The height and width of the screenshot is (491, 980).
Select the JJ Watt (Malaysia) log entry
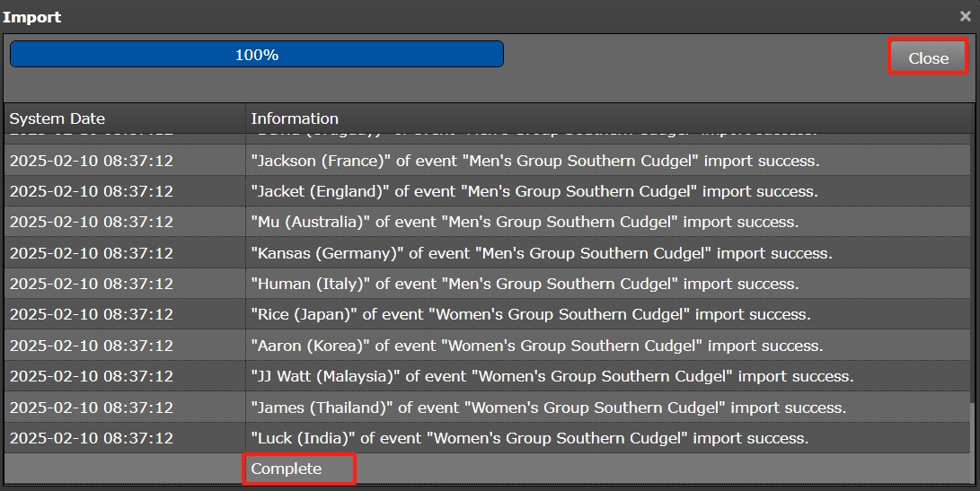[x=552, y=376]
